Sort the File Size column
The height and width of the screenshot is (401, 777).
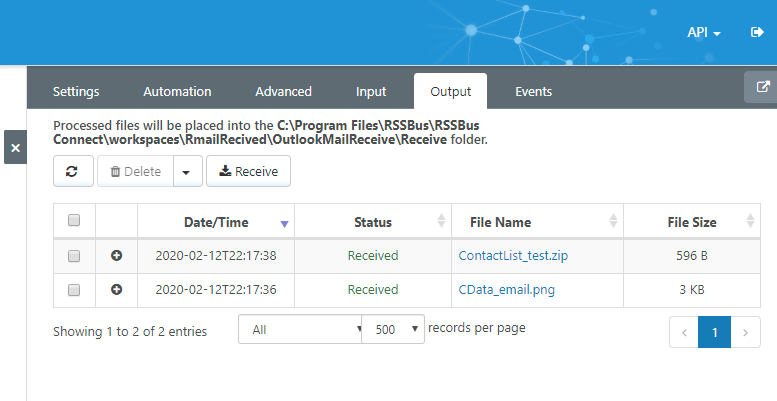pos(750,222)
